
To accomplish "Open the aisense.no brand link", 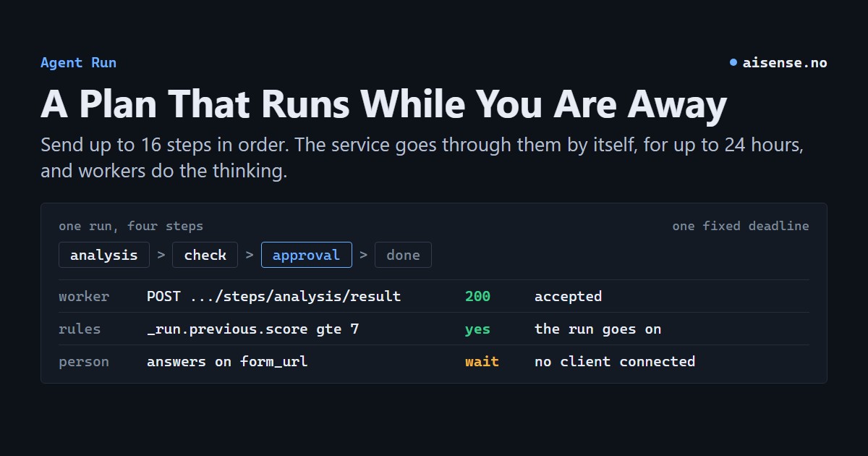I will (x=785, y=63).
